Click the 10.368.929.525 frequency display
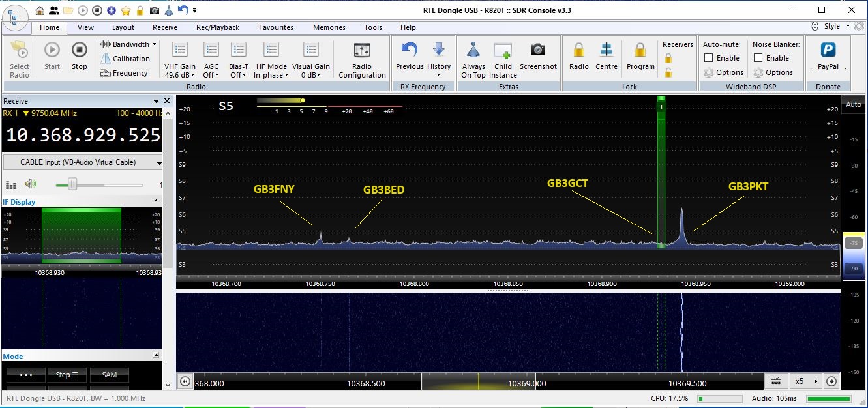Screen dimensions: 868x408 click(83, 135)
